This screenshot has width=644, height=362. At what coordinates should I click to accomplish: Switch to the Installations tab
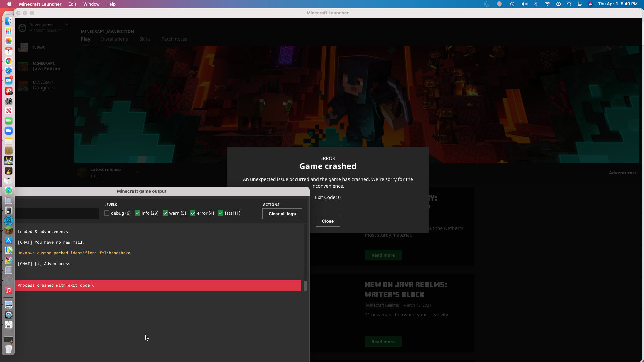click(114, 39)
